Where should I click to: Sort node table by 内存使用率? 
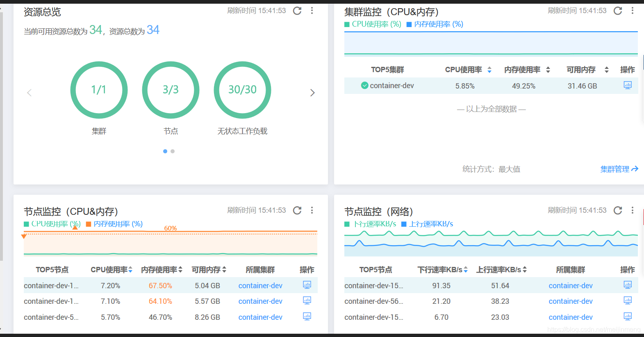point(180,270)
